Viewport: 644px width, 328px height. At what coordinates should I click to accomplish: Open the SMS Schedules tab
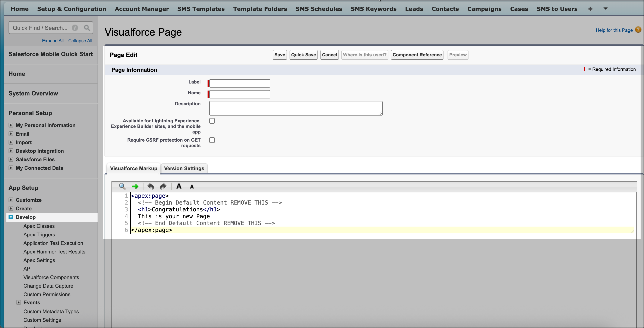(319, 9)
